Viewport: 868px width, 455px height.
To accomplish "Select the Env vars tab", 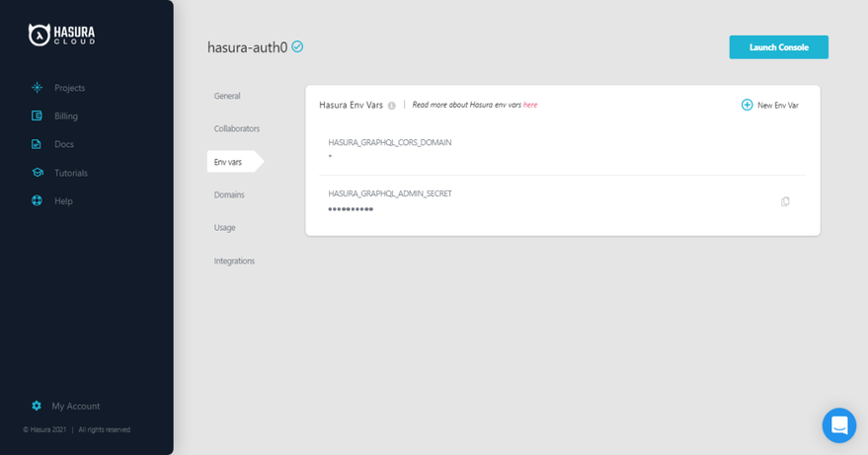I will (x=235, y=162).
